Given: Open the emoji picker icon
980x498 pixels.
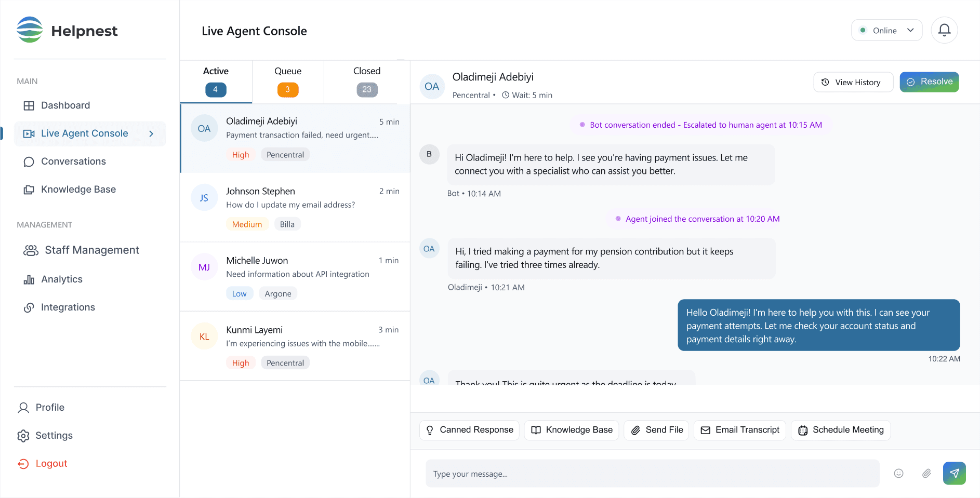Looking at the screenshot, I should pyautogui.click(x=898, y=473).
